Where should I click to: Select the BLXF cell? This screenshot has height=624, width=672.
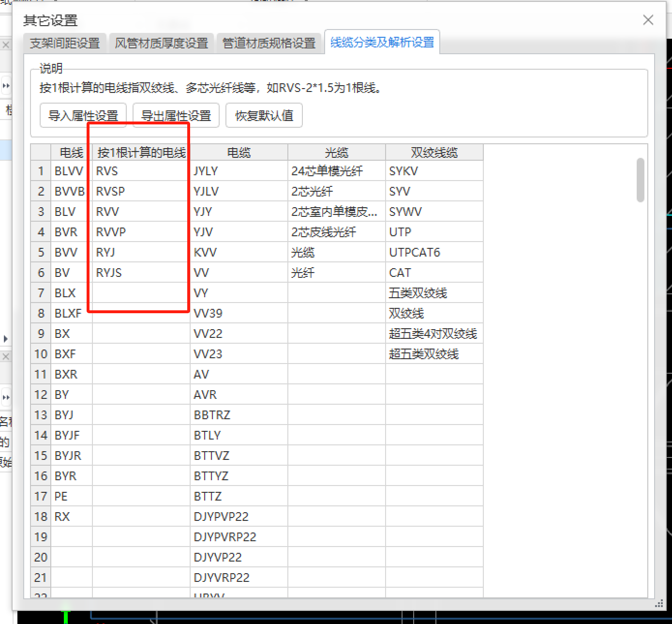[72, 313]
